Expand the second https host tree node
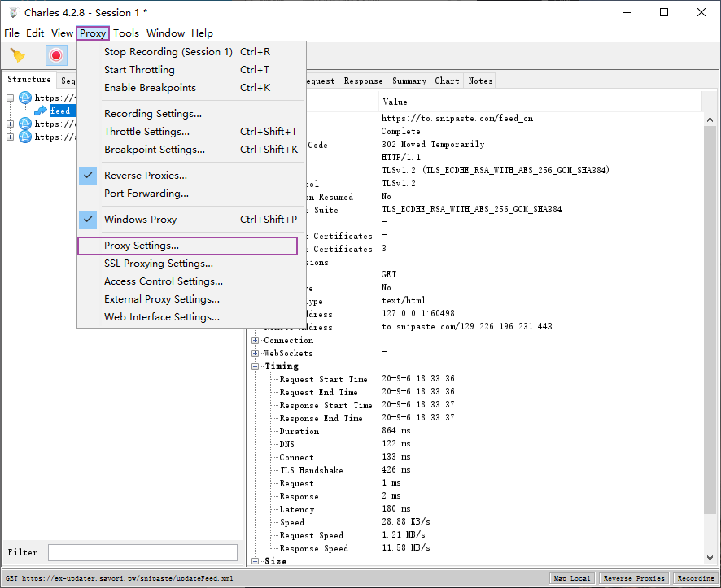Image resolution: width=721 pixels, height=588 pixels. click(x=10, y=124)
